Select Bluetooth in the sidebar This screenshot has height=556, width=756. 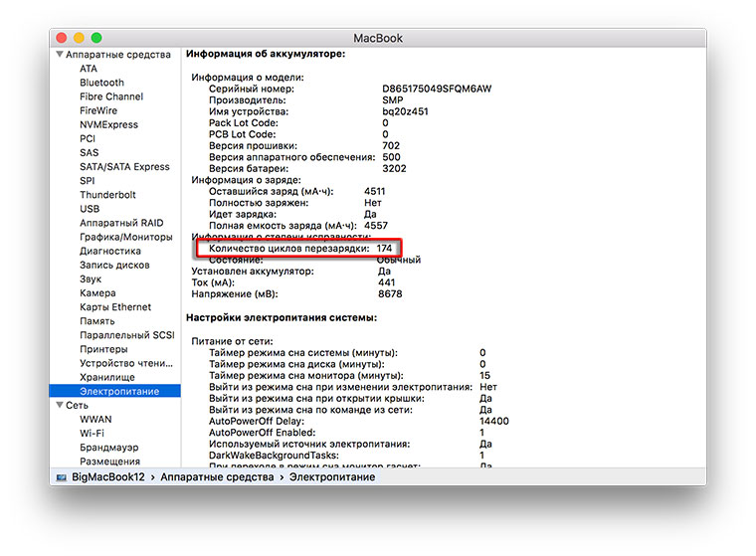coord(101,83)
